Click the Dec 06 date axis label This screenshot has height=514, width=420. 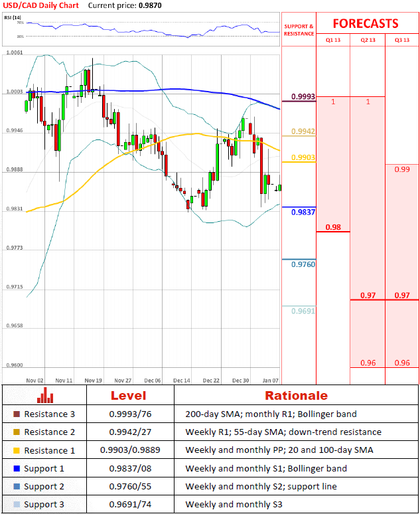pyautogui.click(x=153, y=381)
